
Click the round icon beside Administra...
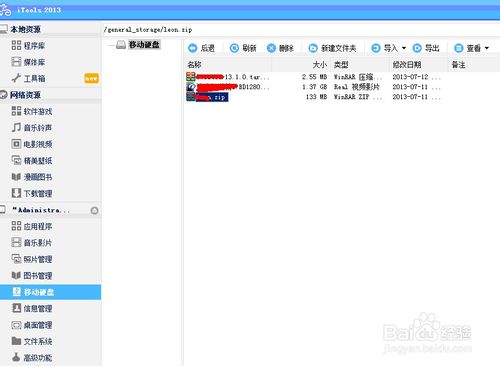94,211
